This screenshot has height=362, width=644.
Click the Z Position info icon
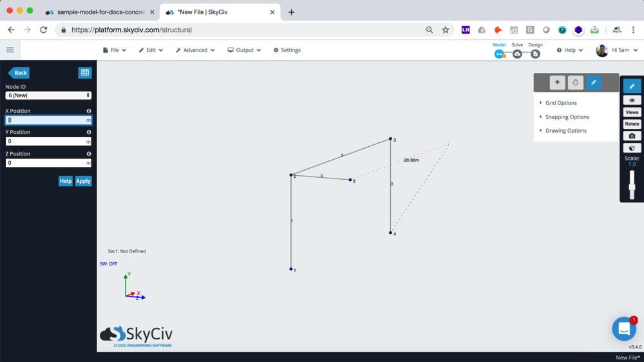tap(89, 154)
